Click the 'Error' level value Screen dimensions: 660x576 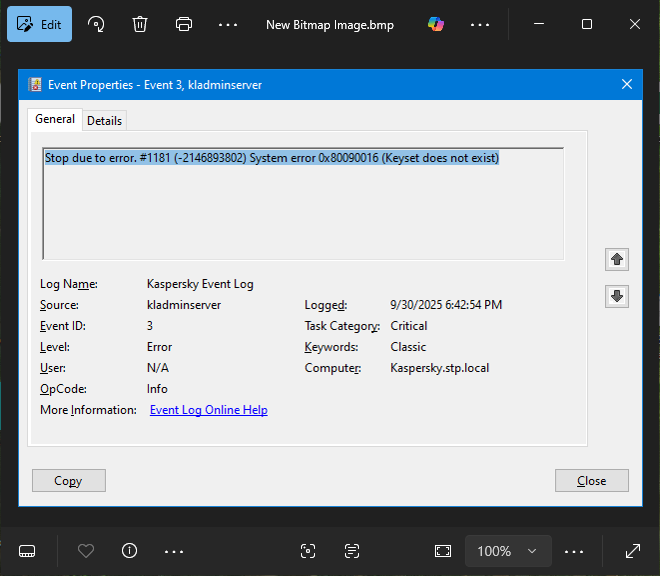[159, 347]
